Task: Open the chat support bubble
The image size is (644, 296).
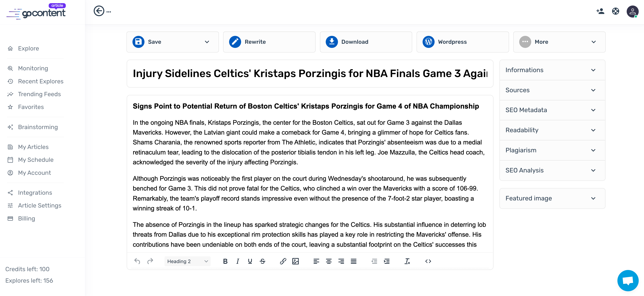Action: [627, 280]
